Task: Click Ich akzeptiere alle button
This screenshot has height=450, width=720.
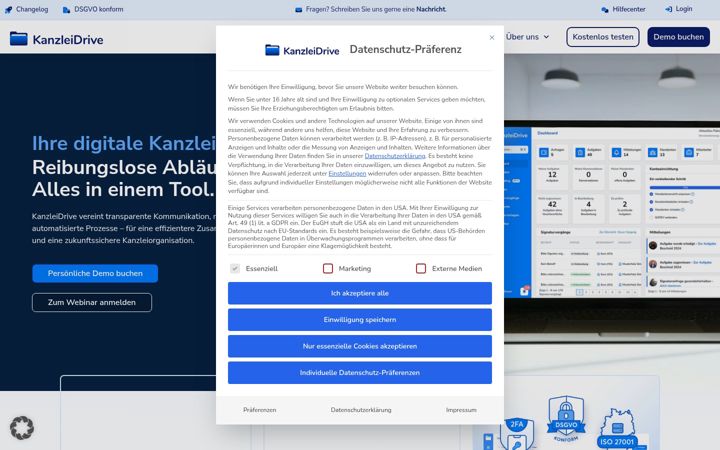Action: 360,293
